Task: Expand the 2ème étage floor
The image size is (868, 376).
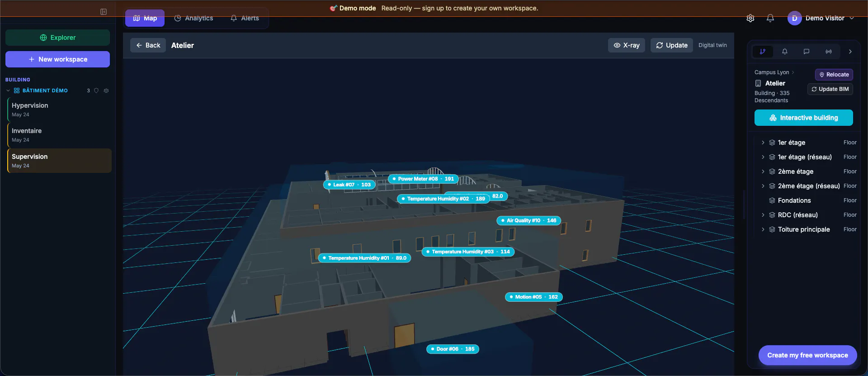Action: 763,171
